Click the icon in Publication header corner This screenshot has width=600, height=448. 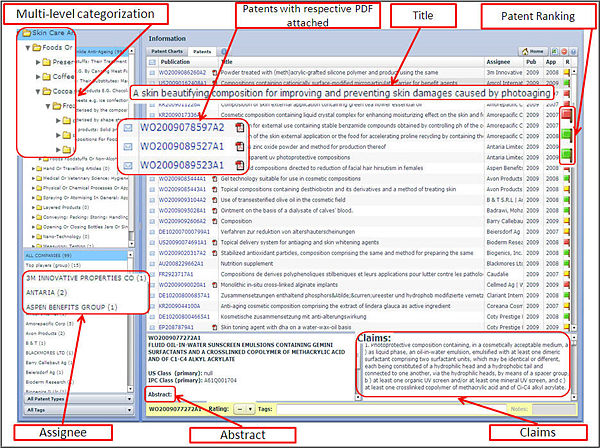pyautogui.click(x=152, y=62)
